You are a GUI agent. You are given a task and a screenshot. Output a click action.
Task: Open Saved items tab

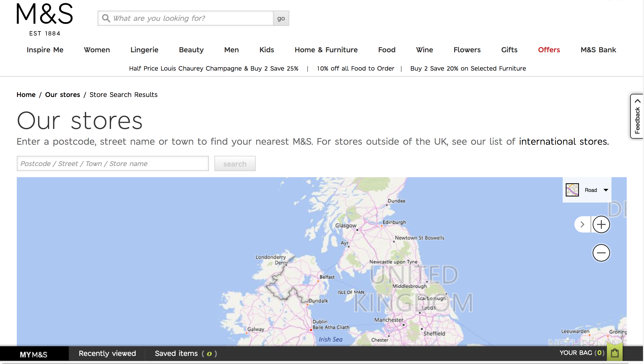pos(186,353)
